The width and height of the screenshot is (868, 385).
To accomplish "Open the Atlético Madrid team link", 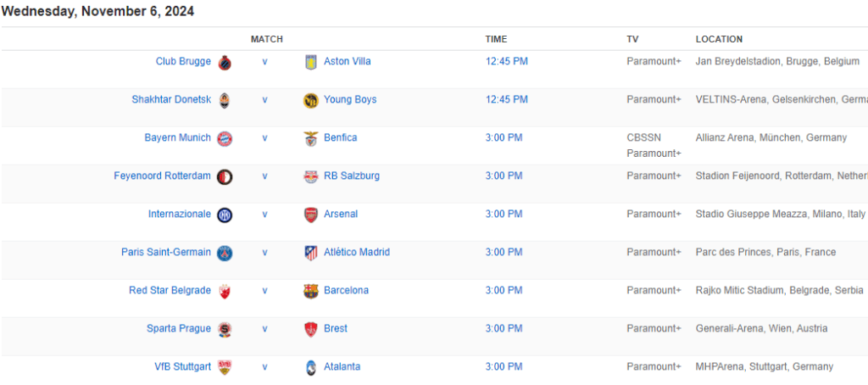I will [357, 252].
